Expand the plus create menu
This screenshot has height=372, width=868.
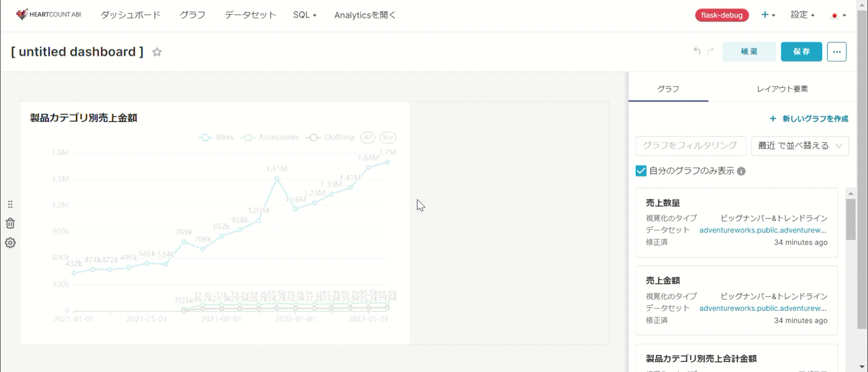coord(768,15)
